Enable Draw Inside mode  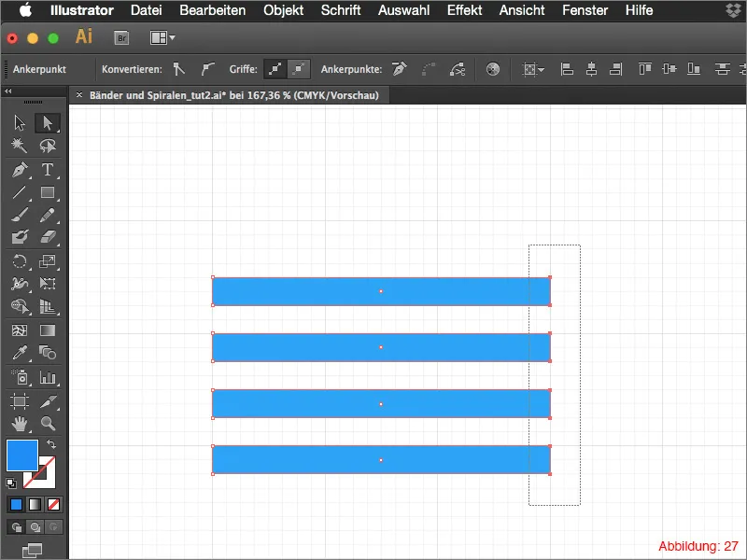point(53,527)
